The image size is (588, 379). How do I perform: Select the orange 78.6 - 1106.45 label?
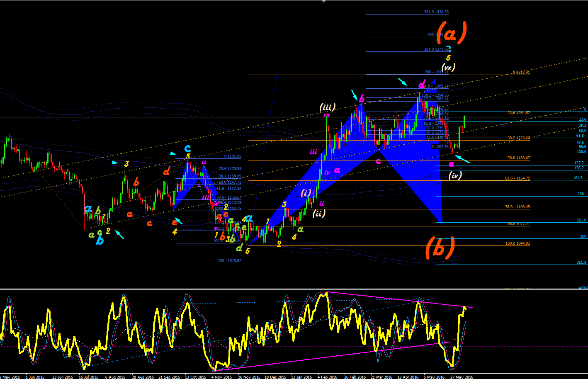pos(518,207)
